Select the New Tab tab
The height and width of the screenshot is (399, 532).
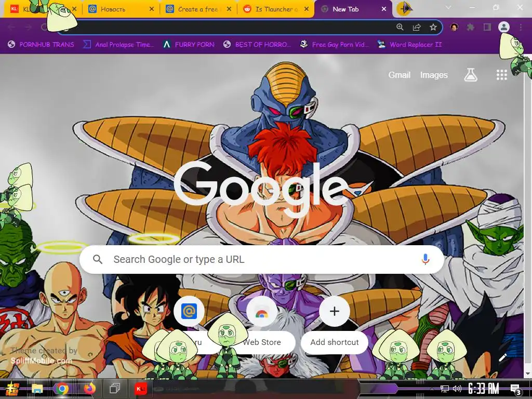[x=353, y=9]
